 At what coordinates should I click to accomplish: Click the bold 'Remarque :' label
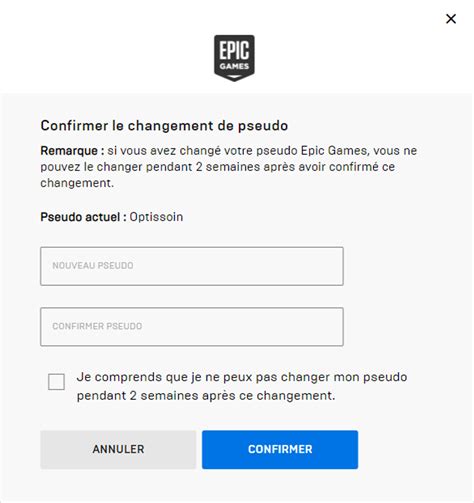click(72, 151)
